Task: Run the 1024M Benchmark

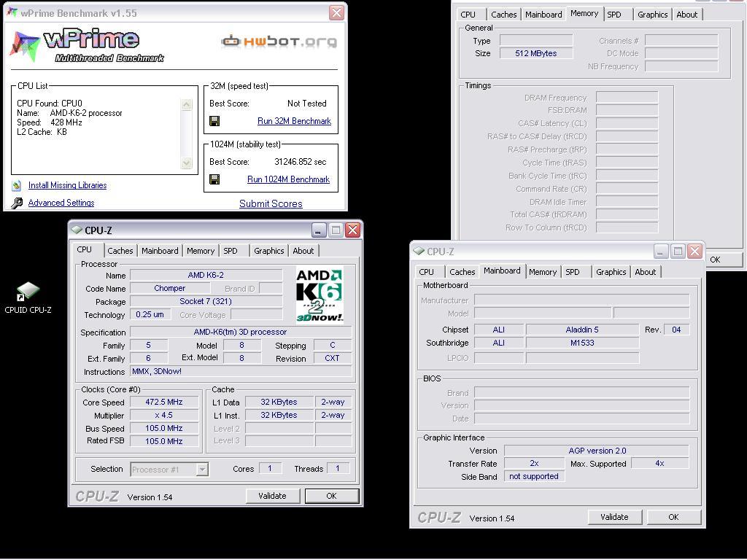Action: pyautogui.click(x=288, y=179)
